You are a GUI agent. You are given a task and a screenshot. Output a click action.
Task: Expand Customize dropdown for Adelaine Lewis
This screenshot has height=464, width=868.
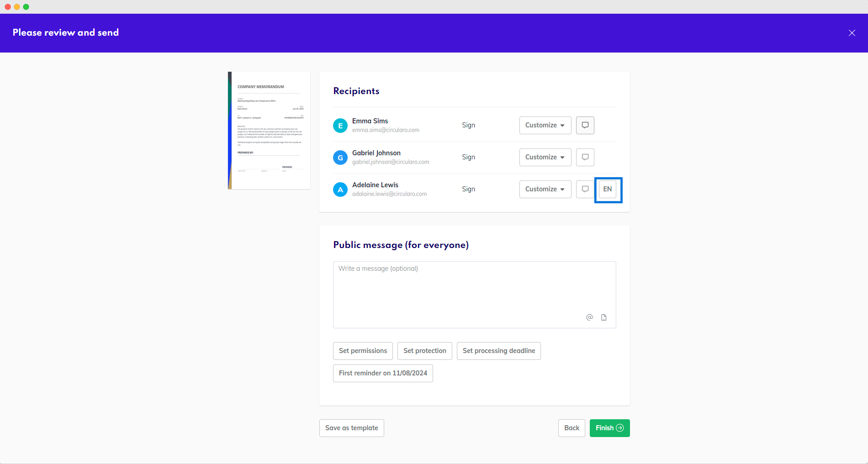point(545,189)
